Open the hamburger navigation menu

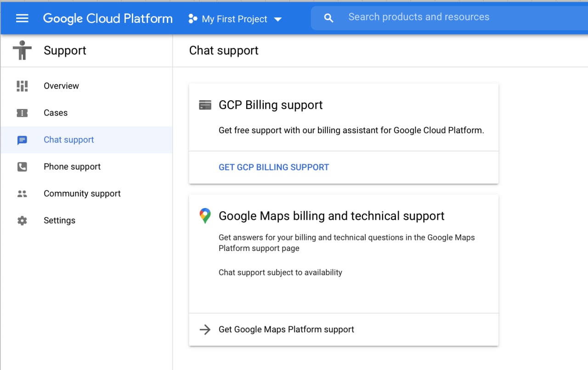pyautogui.click(x=22, y=18)
